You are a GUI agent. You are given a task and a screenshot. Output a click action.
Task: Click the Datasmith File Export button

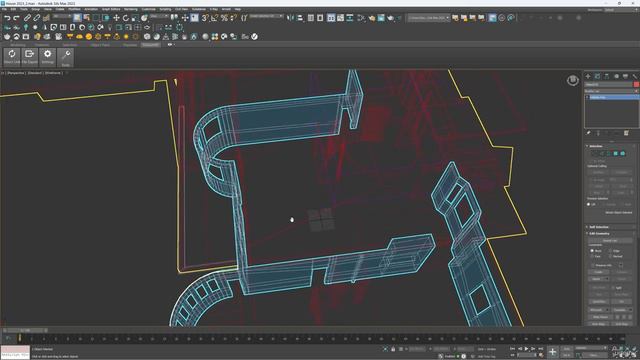click(29, 57)
